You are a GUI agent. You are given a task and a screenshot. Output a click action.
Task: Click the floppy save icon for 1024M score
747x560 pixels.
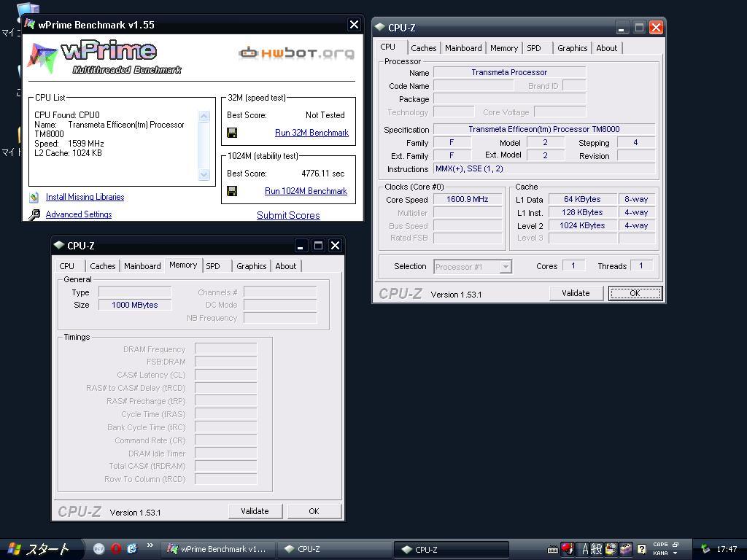[232, 191]
